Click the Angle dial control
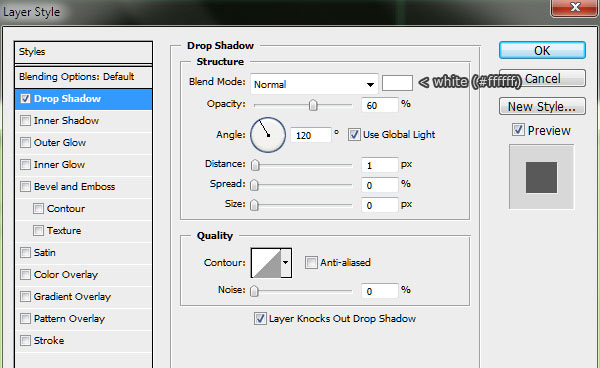600x368 pixels. coord(268,135)
